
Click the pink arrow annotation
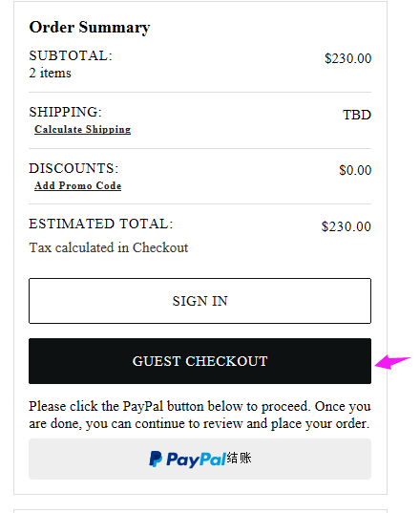click(392, 362)
